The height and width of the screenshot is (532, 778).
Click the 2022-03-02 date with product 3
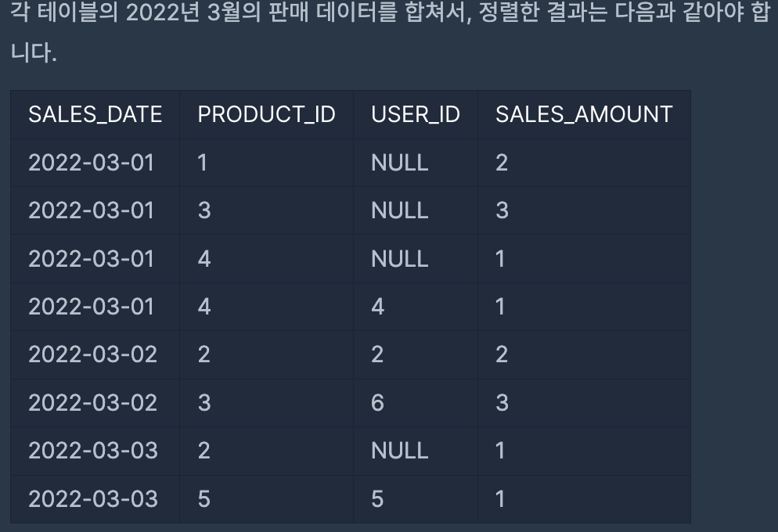[x=92, y=402]
